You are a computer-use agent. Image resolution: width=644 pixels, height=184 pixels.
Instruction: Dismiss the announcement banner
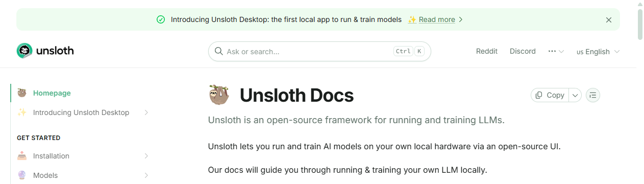click(x=608, y=20)
